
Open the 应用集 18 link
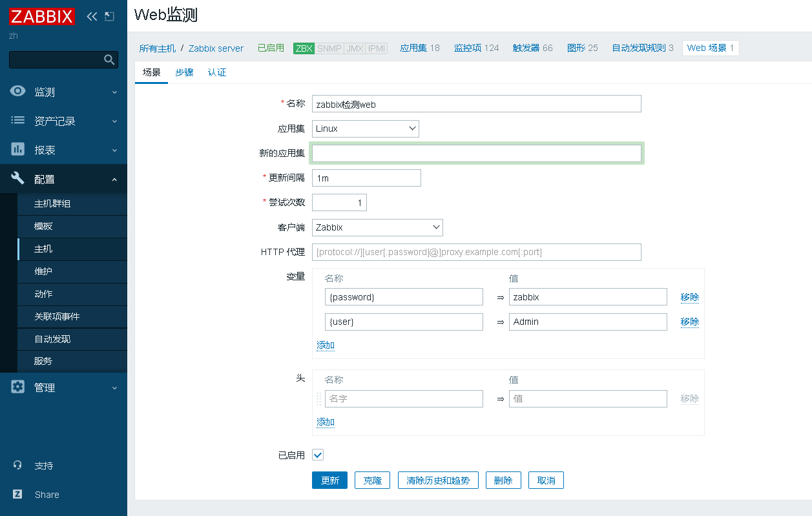419,48
